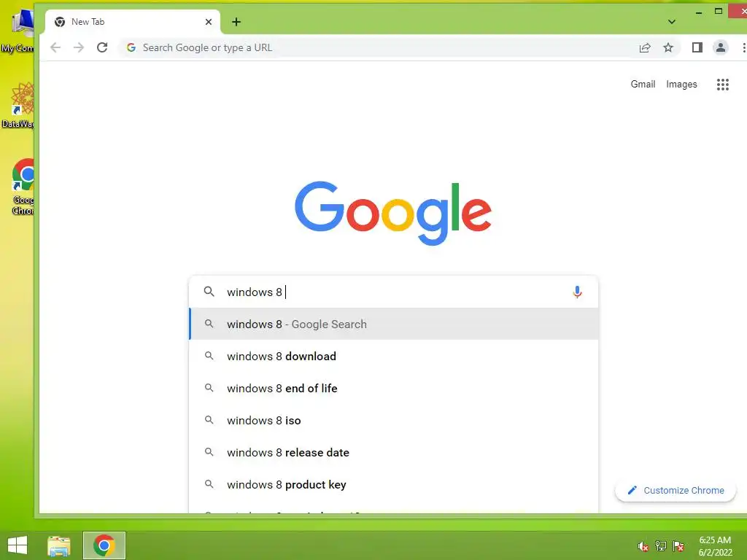Bookmark this page with star icon

[x=668, y=47]
